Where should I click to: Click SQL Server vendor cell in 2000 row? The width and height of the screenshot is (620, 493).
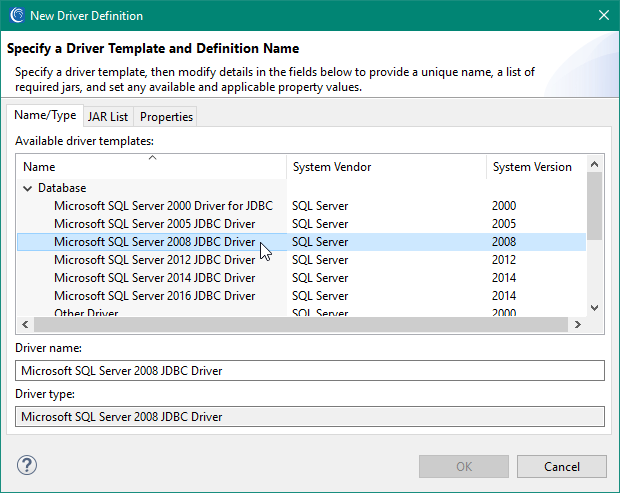coord(320,206)
